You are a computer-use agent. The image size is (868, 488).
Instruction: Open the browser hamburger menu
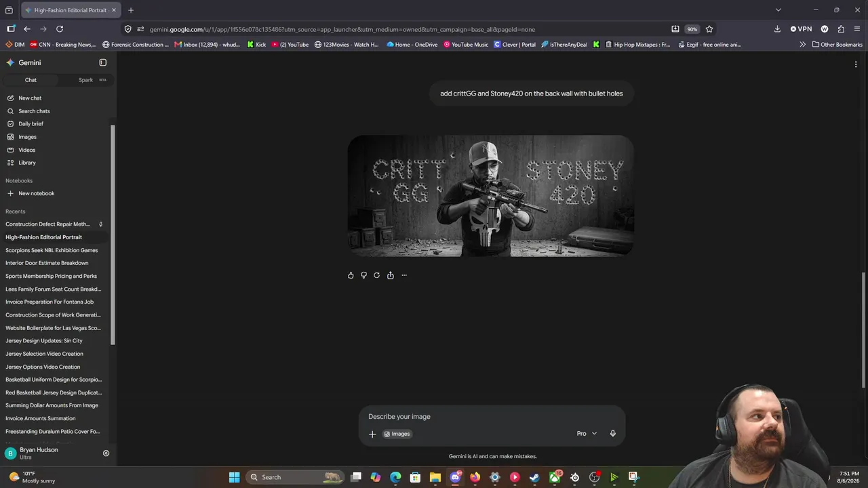point(857,29)
